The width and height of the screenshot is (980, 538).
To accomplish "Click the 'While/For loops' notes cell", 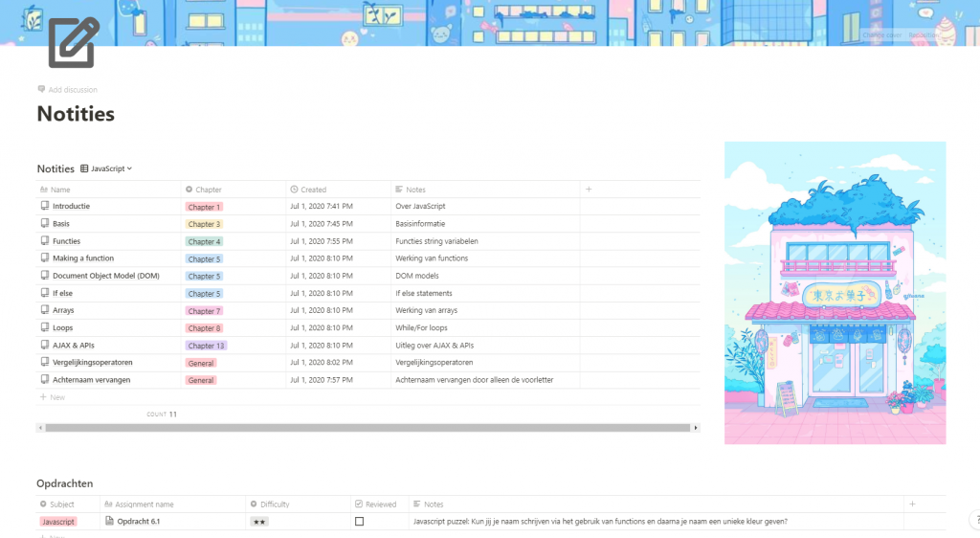I will 485,328.
